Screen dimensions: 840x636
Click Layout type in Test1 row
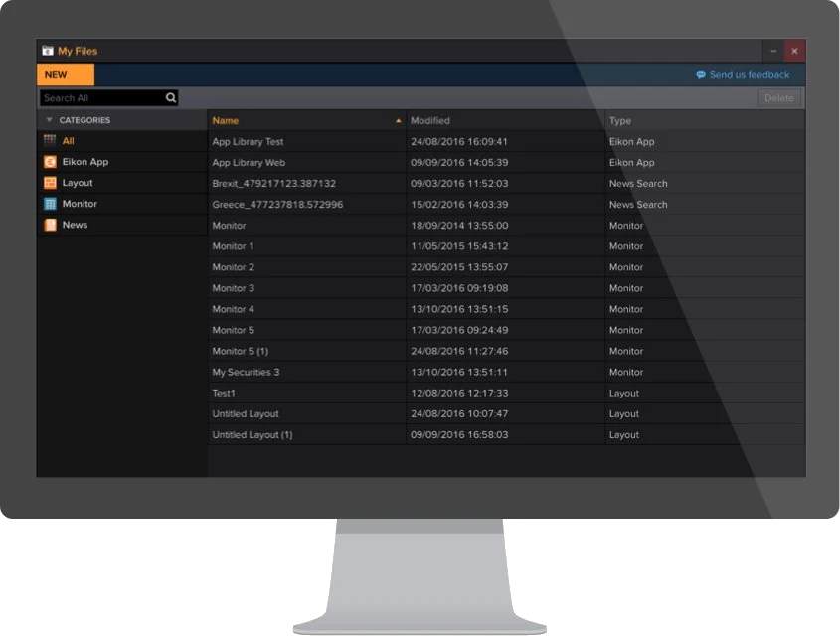(623, 393)
